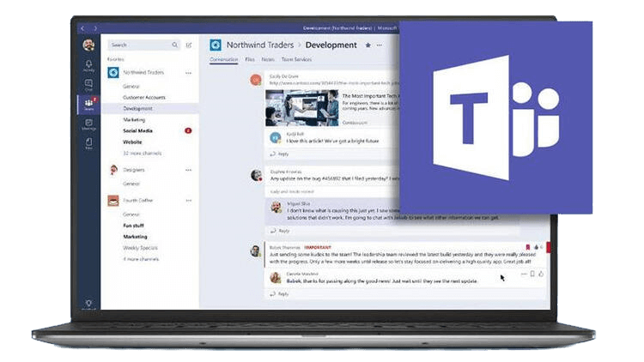This screenshot has width=644, height=362.
Task: Switch to the Conversation tab
Action: tap(224, 59)
